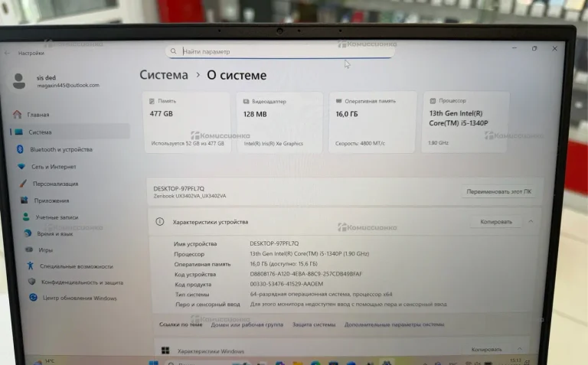Collapse the Характеристики устройства section chevron
Image resolution: width=588 pixels, height=365 pixels.
(531, 222)
